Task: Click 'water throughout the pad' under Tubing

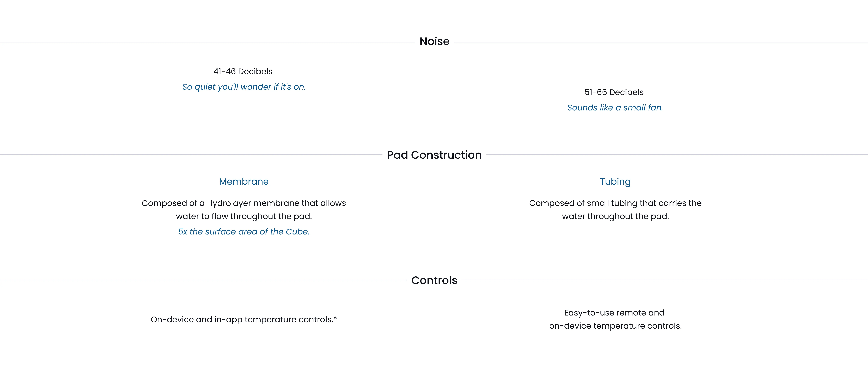Action: coord(615,217)
